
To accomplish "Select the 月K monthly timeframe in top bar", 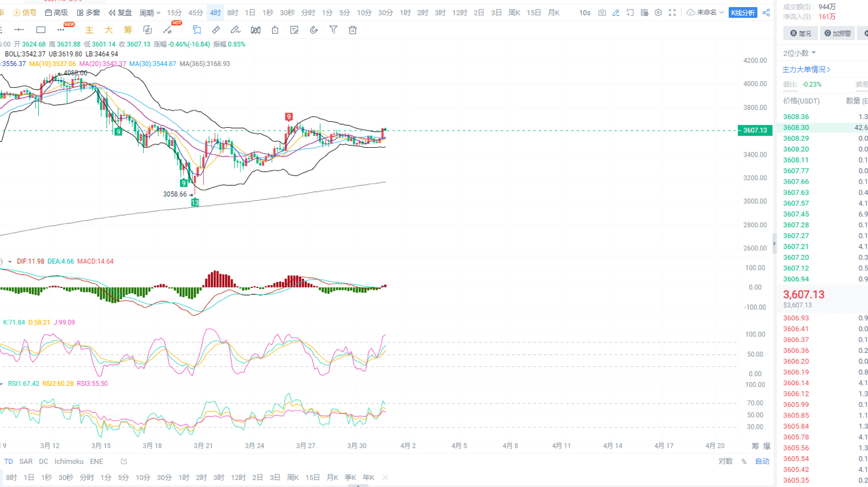I will pyautogui.click(x=554, y=12).
